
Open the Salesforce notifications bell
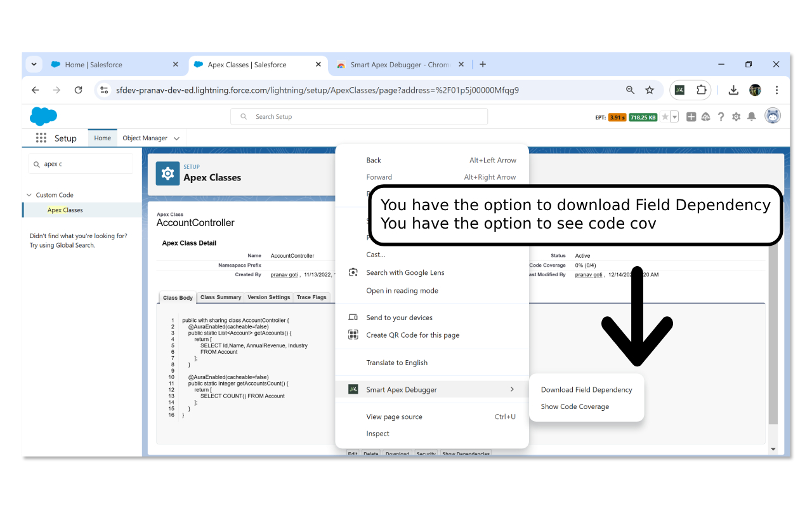750,116
